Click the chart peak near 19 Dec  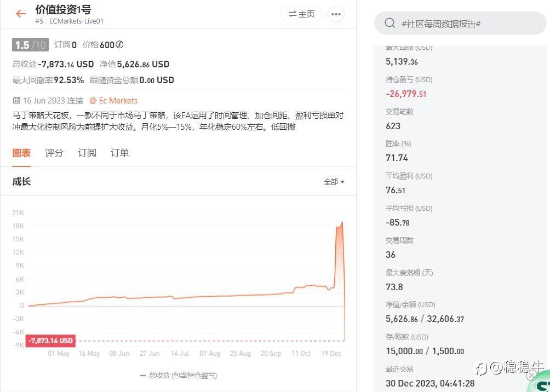click(x=342, y=222)
